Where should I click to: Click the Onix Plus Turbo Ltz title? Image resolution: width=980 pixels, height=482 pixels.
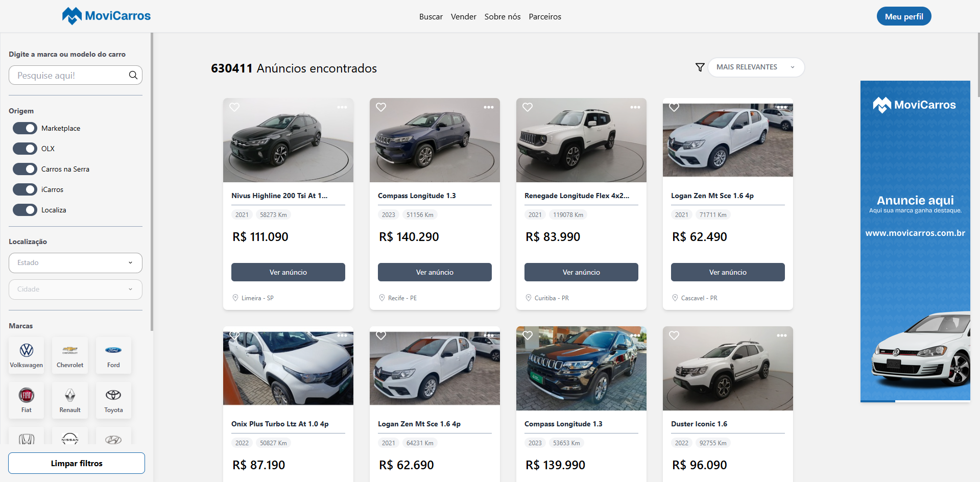(280, 424)
